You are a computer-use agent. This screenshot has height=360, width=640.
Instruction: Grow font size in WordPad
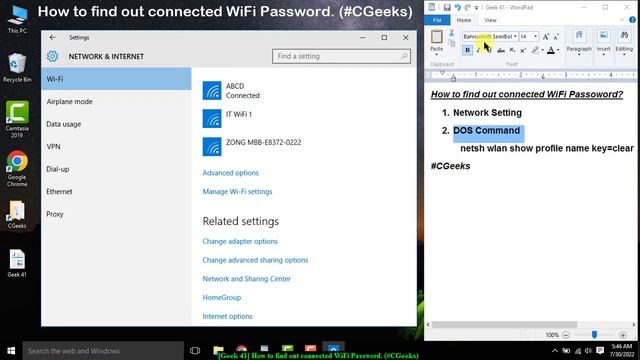click(x=546, y=37)
